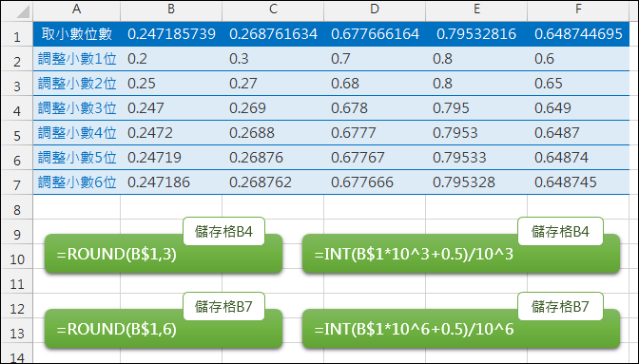The width and height of the screenshot is (639, 364).
Task: Click cell with value 0.648744695
Action: click(x=578, y=34)
